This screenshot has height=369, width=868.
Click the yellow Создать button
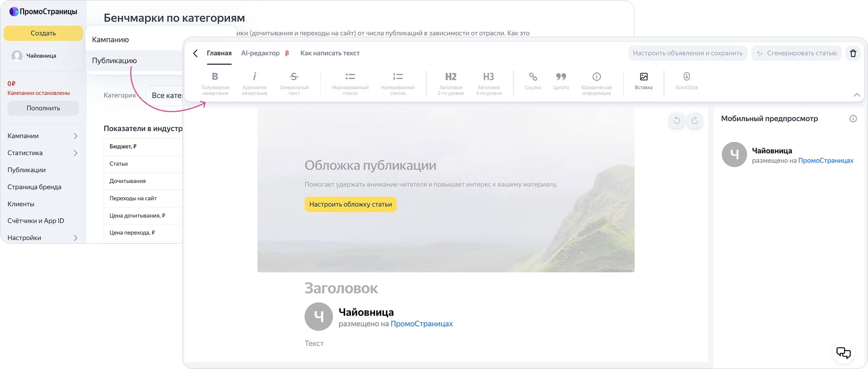coord(43,33)
